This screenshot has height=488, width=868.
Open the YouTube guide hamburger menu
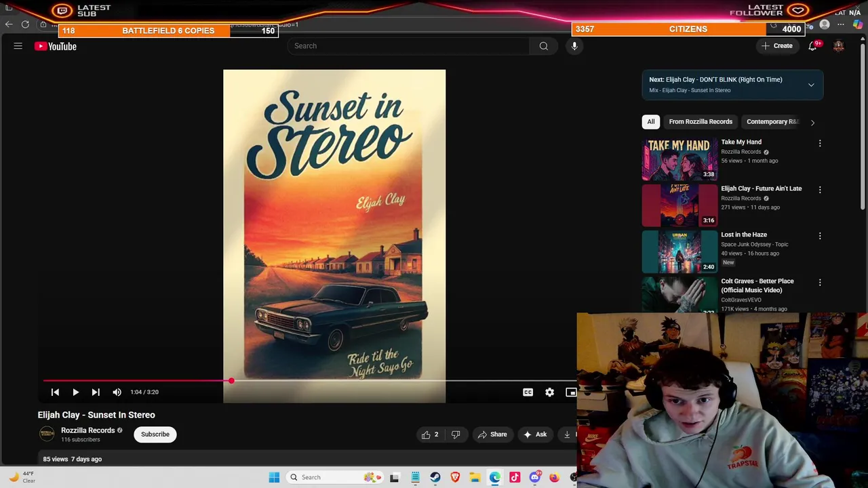tap(18, 46)
